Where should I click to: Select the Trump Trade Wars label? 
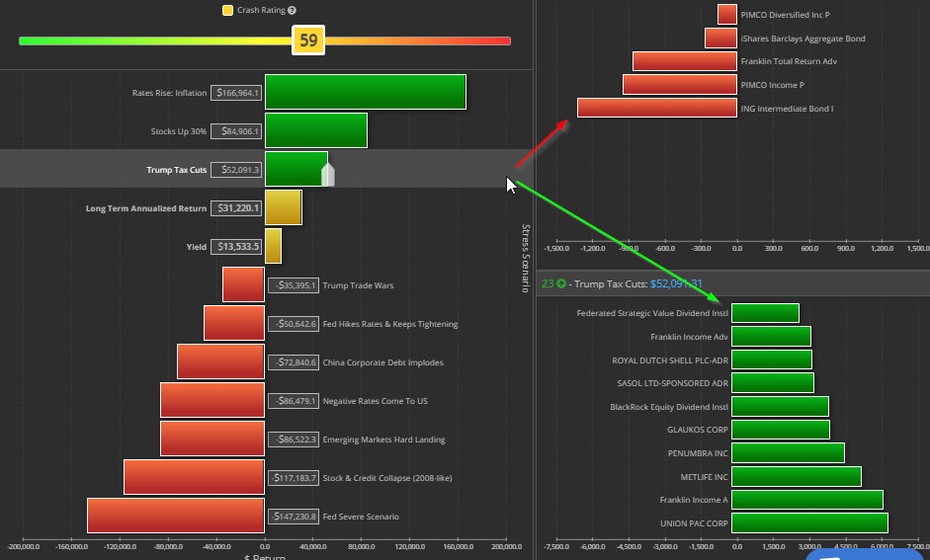(x=358, y=285)
